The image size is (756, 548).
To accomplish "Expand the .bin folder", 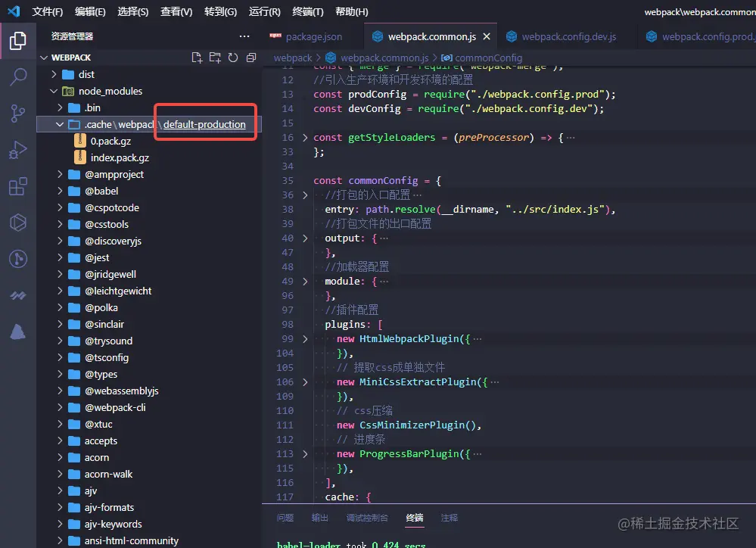I will click(60, 107).
